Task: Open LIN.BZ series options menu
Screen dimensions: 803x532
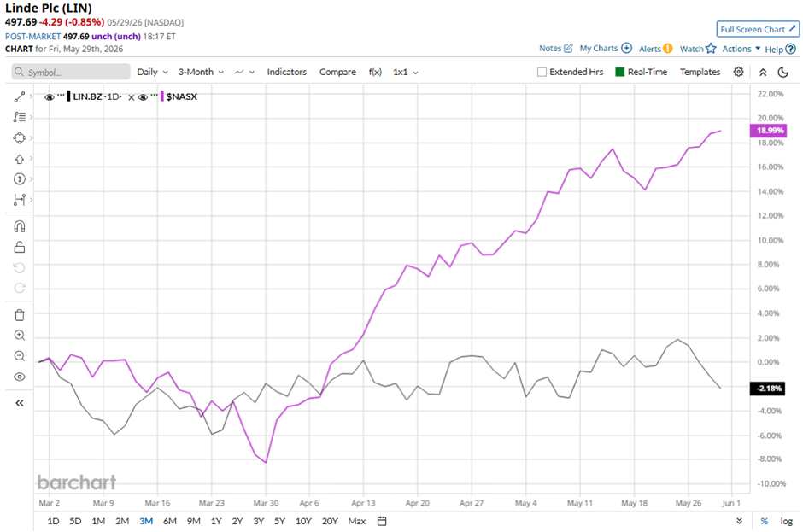Action: 61,96
